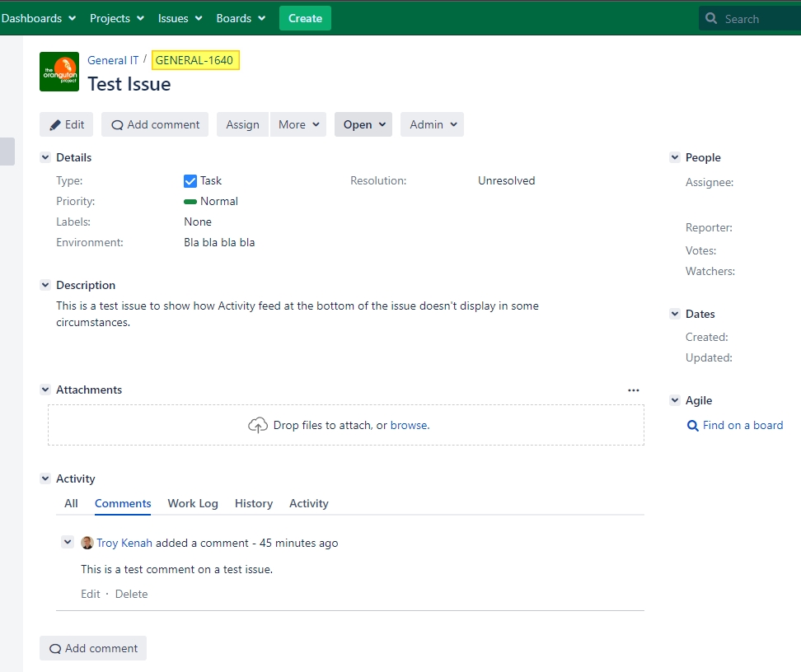The image size is (801, 672).
Task: Switch to the History tab
Action: click(x=253, y=503)
